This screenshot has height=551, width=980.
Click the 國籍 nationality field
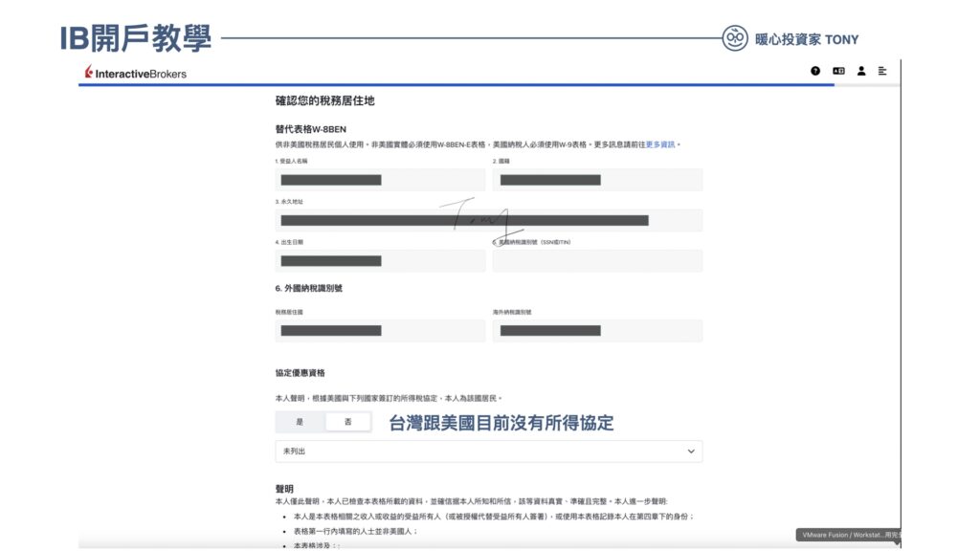pos(597,180)
